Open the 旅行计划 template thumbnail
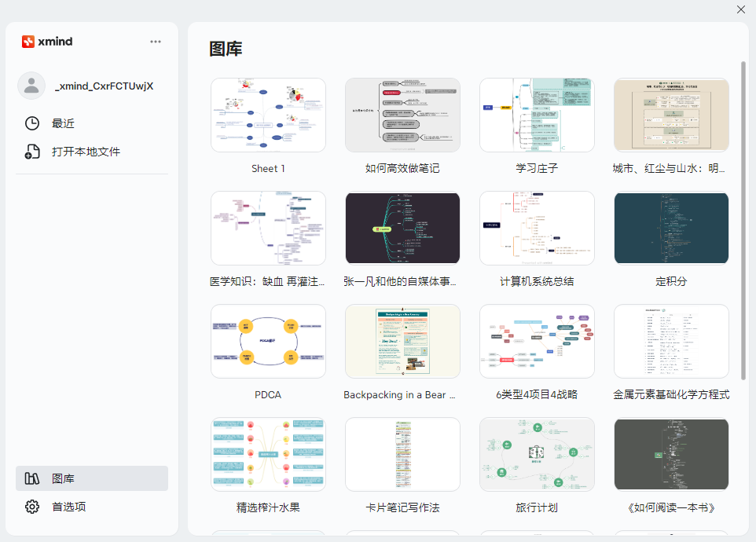The width and height of the screenshot is (756, 542). point(537,454)
